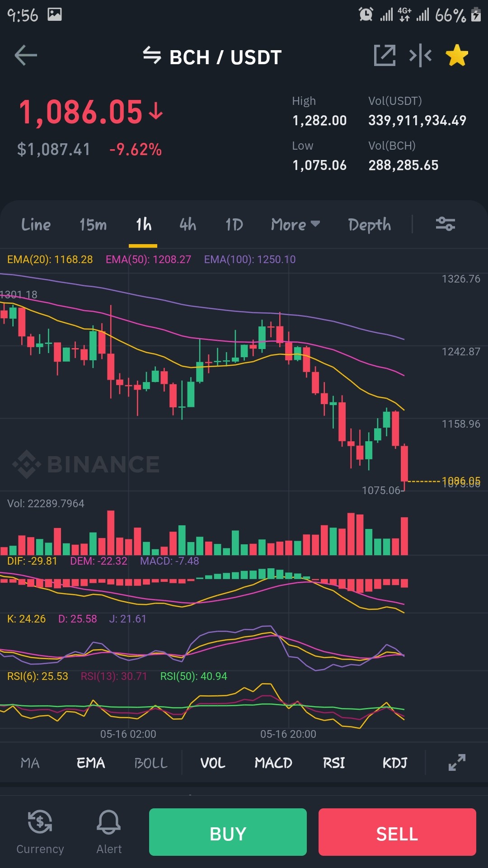Click the 1086.05 current price marker
Image resolution: width=488 pixels, height=868 pixels.
(x=461, y=481)
